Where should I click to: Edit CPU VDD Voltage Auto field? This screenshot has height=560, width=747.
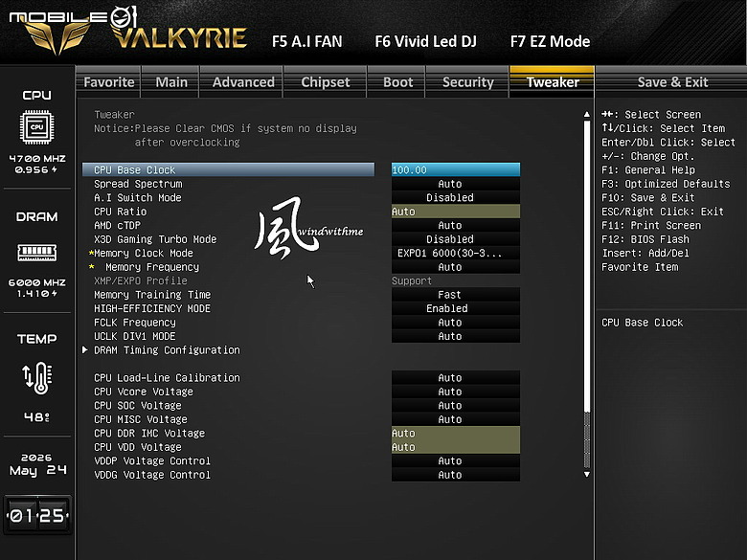(x=456, y=447)
